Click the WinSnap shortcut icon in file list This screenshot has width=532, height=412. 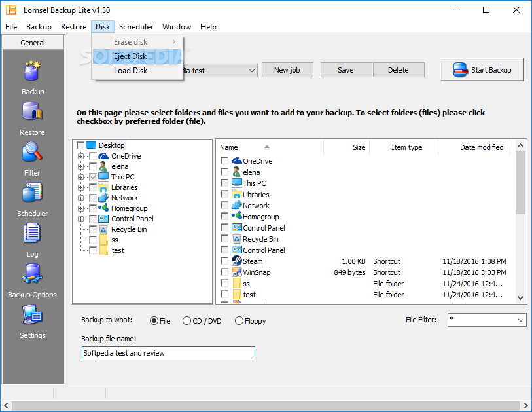tap(236, 272)
